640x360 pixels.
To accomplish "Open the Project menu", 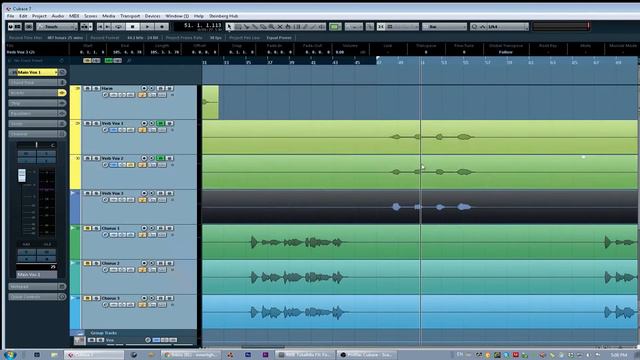I will (x=39, y=16).
